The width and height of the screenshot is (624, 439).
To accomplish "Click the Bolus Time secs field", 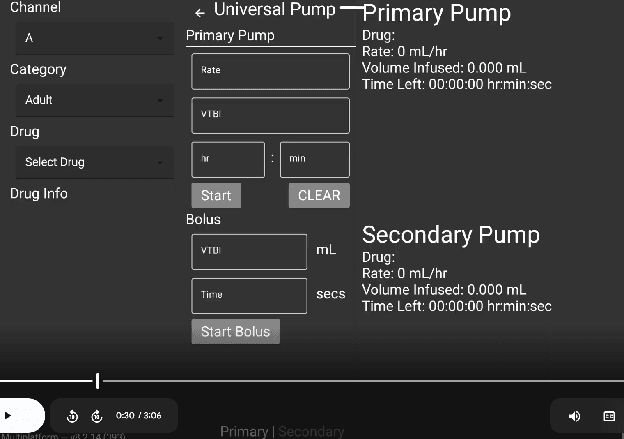I will click(x=249, y=296).
